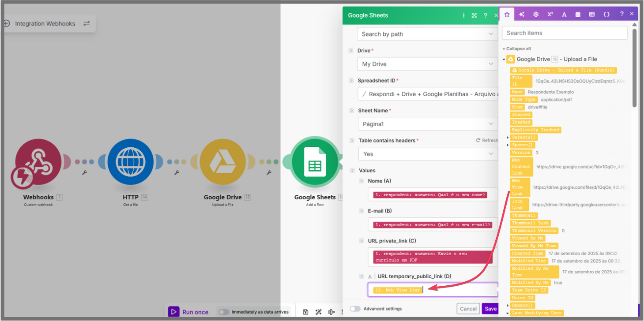This screenshot has height=321, width=644.
Task: Select the Web Content Link variable
Action: coord(521,167)
